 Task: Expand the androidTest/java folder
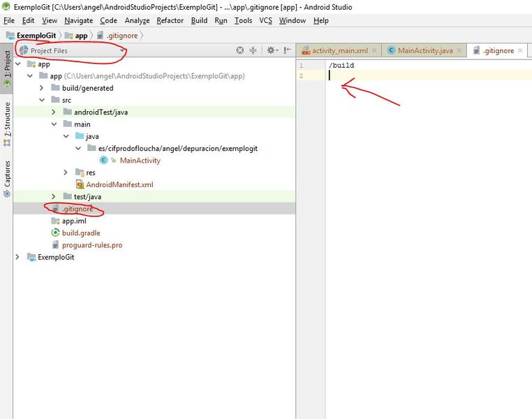coord(54,112)
